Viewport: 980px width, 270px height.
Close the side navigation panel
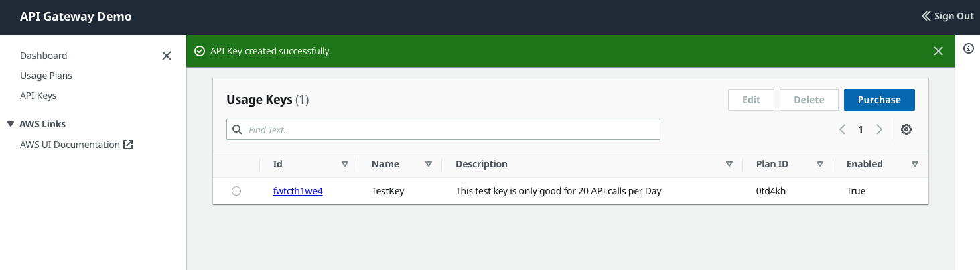167,56
